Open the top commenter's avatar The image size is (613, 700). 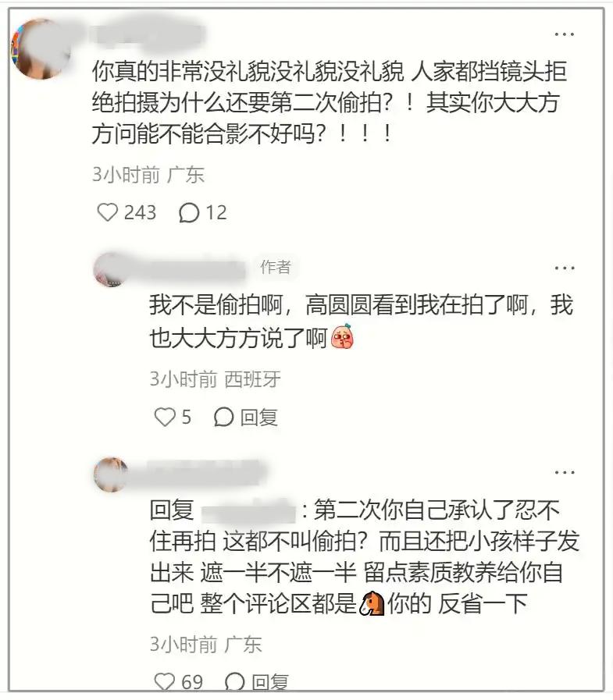[41, 48]
